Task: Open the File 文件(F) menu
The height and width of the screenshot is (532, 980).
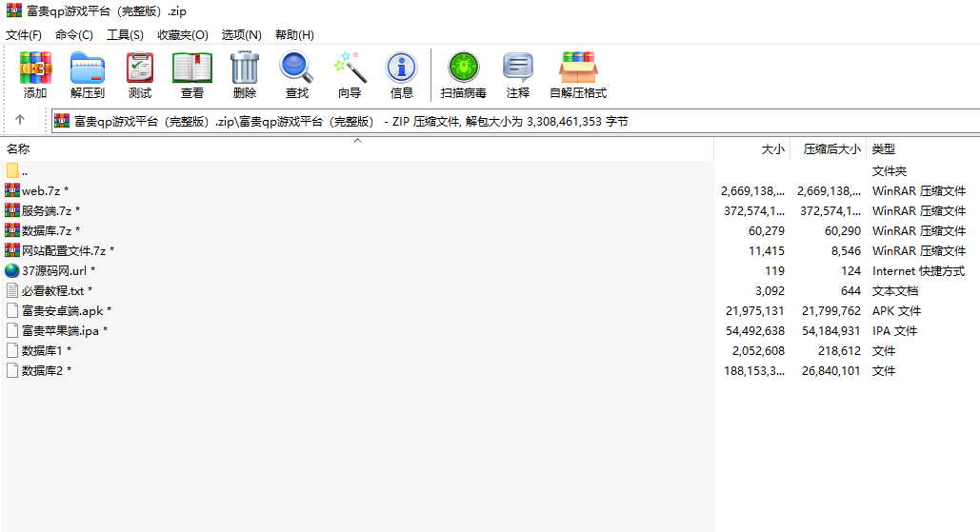Action: (x=24, y=35)
